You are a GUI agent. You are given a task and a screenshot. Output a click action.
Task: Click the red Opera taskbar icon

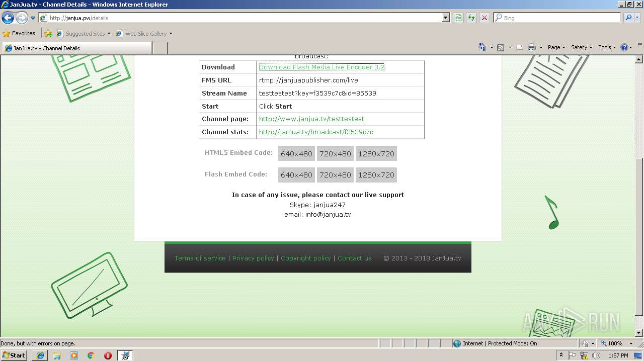click(x=108, y=355)
